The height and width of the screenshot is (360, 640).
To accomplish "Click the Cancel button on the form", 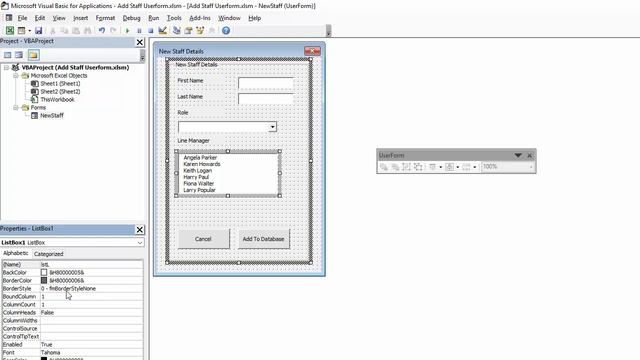I will pos(203,239).
